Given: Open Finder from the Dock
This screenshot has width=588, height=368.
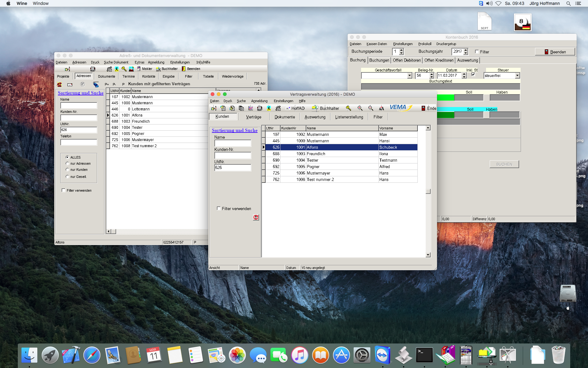Looking at the screenshot, I should click(29, 355).
